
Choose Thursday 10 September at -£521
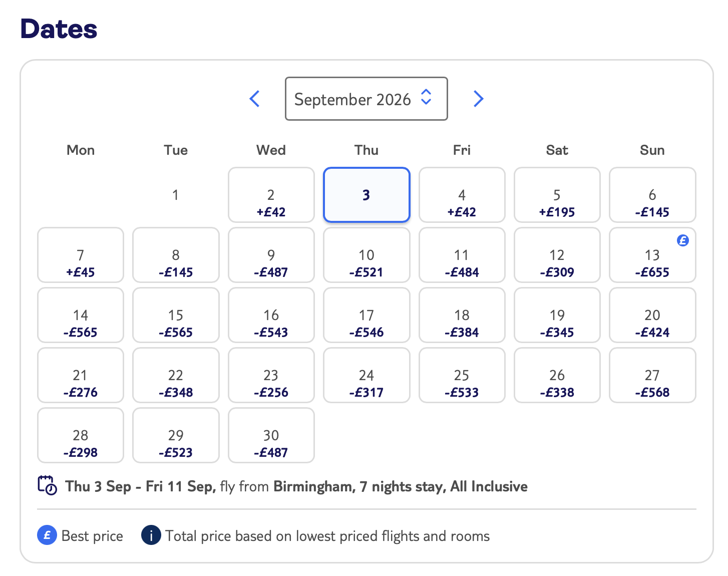(367, 255)
